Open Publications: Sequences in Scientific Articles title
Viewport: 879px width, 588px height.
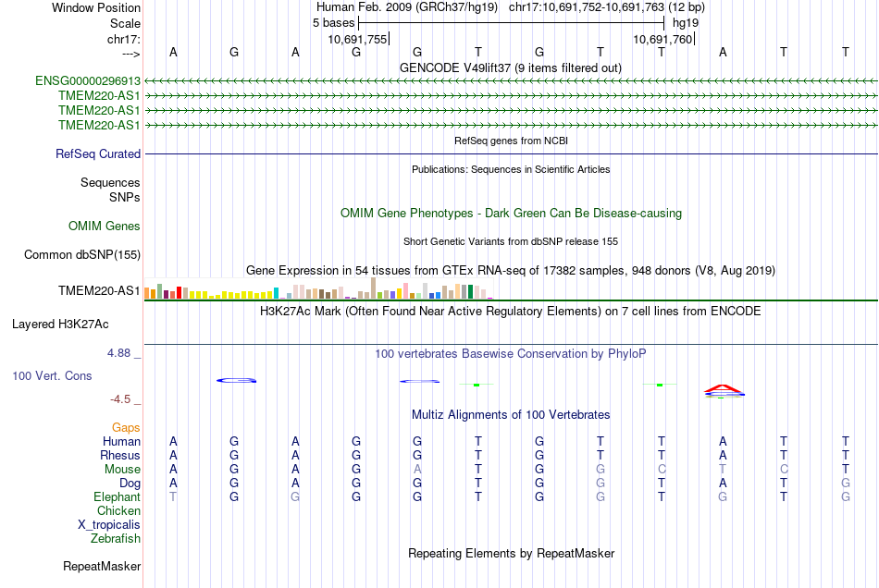pos(511,169)
